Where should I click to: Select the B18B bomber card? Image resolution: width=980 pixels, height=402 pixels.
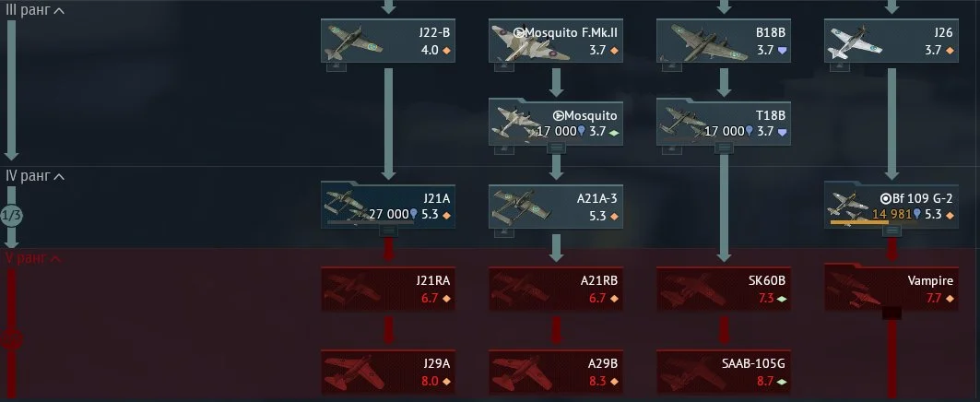tap(723, 41)
